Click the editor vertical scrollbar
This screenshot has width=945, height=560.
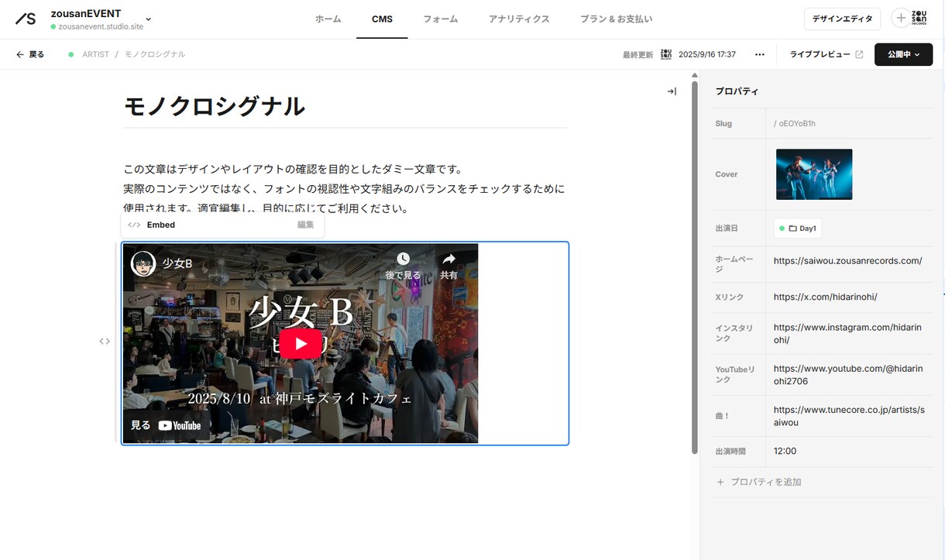coord(695,267)
